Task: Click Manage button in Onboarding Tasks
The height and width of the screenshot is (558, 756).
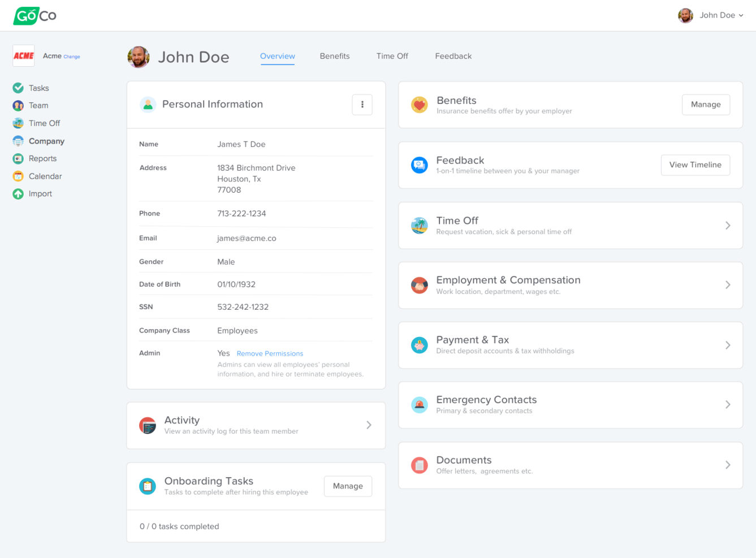Action: point(348,486)
